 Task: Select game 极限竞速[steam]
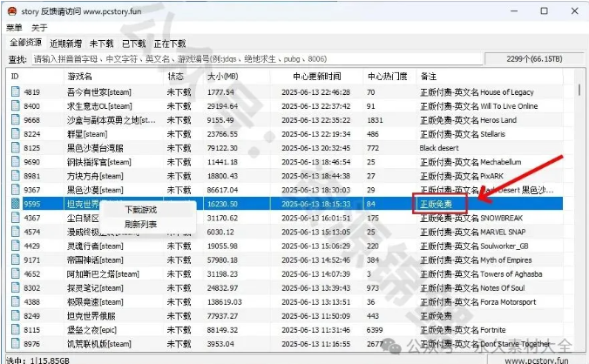pyautogui.click(x=95, y=302)
